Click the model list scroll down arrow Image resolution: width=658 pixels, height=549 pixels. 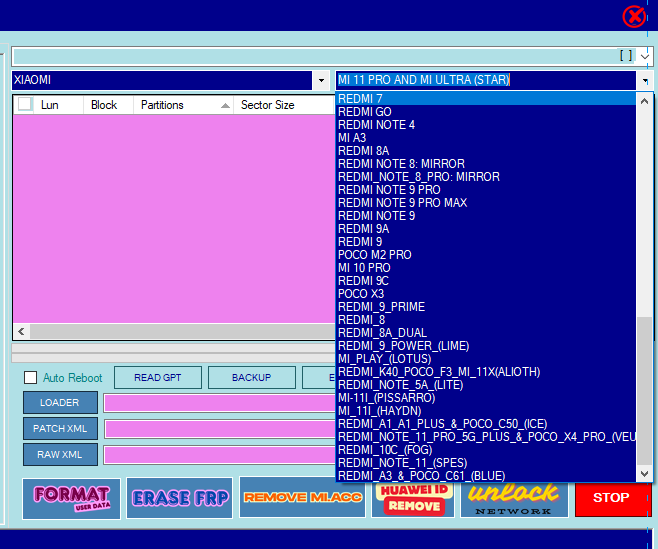pos(645,473)
